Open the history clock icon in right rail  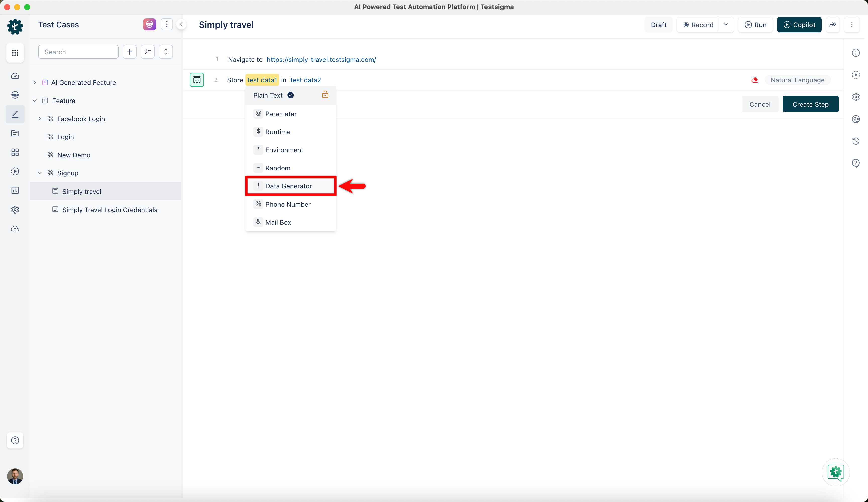[x=856, y=141]
